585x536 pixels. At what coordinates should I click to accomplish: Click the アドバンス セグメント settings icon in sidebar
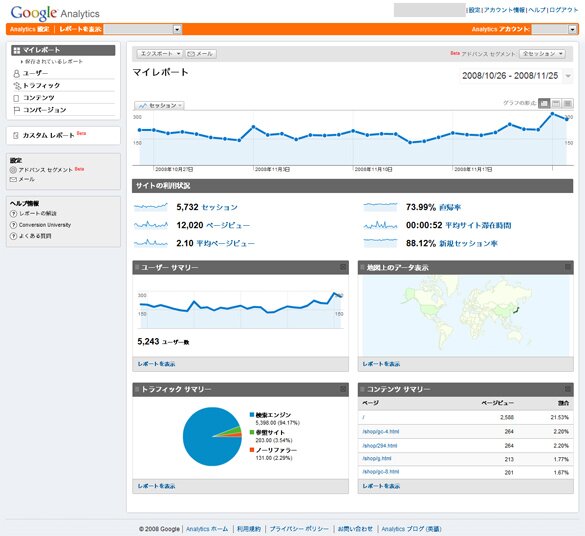click(x=13, y=170)
